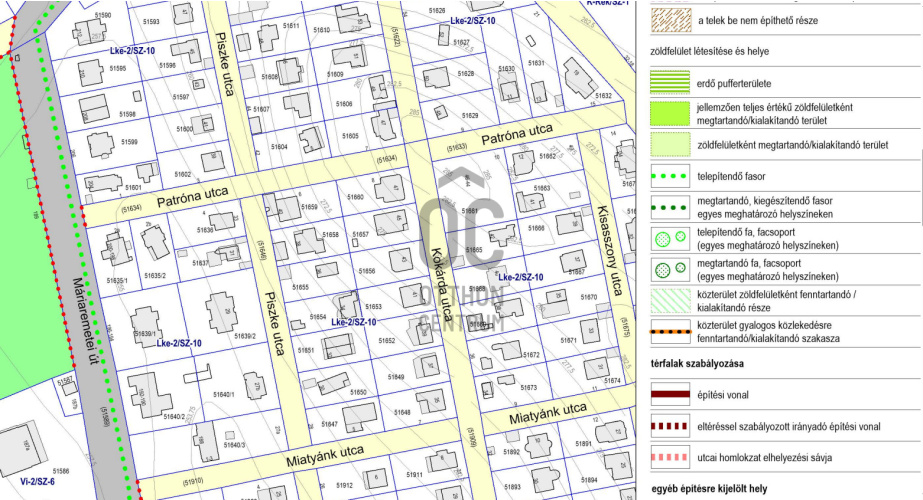
Task: Pick the bright green 'jellemzően teljes értékű zöldfelületként' swatch
Action: pos(666,113)
